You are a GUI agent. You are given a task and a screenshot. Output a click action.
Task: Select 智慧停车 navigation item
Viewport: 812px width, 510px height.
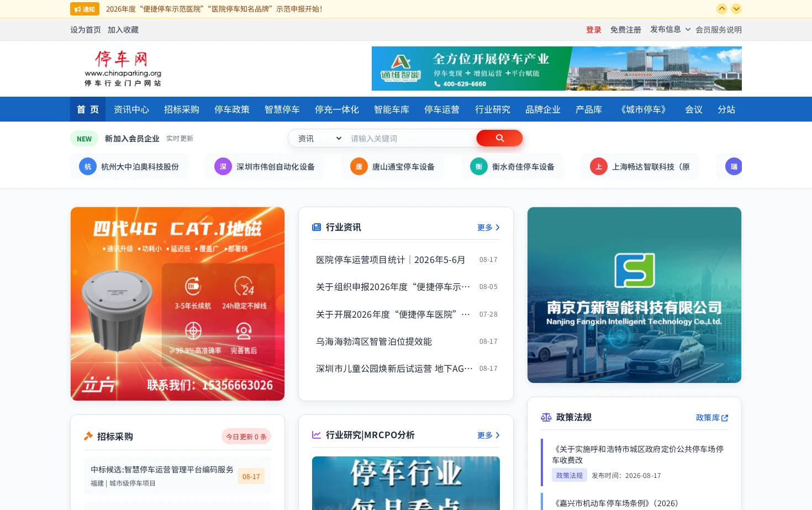pyautogui.click(x=282, y=109)
